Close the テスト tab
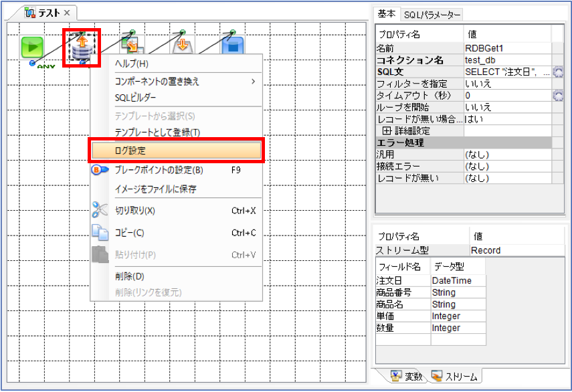 [x=67, y=13]
